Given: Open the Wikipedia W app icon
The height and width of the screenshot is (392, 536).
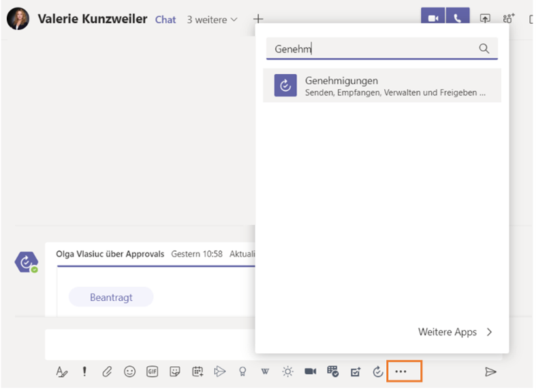Looking at the screenshot, I should [265, 371].
